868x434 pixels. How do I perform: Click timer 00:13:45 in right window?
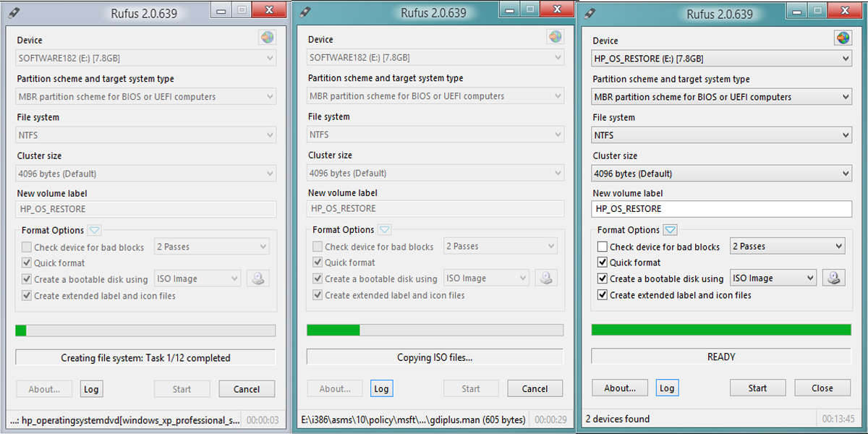[x=840, y=419]
